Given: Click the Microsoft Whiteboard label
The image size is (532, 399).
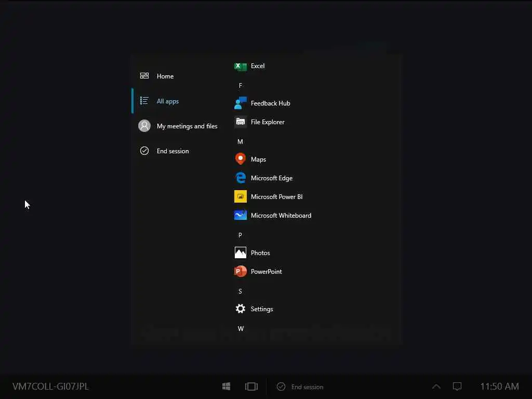Looking at the screenshot, I should (281, 216).
